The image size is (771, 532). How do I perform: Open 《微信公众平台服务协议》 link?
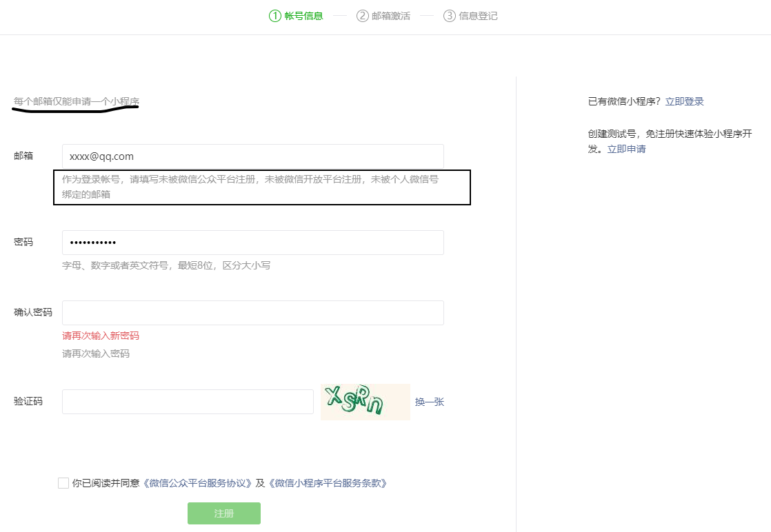pos(197,483)
